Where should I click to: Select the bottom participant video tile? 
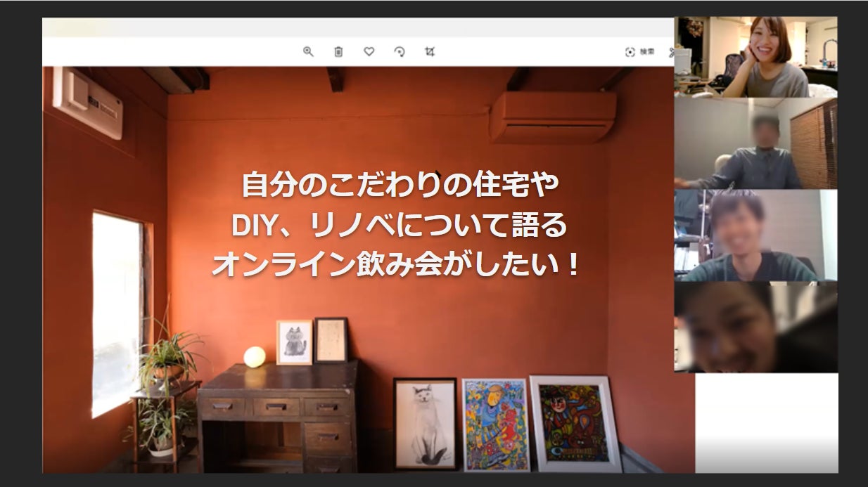point(755,327)
